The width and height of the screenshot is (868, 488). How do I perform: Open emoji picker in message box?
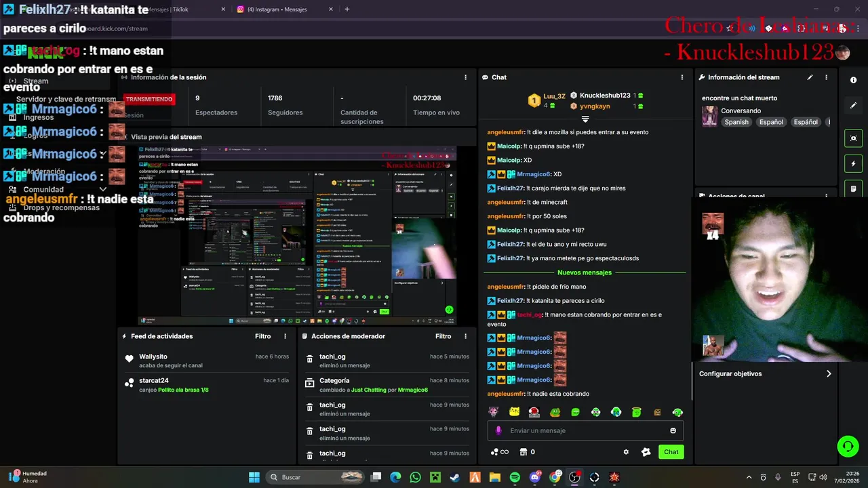pos(673,430)
